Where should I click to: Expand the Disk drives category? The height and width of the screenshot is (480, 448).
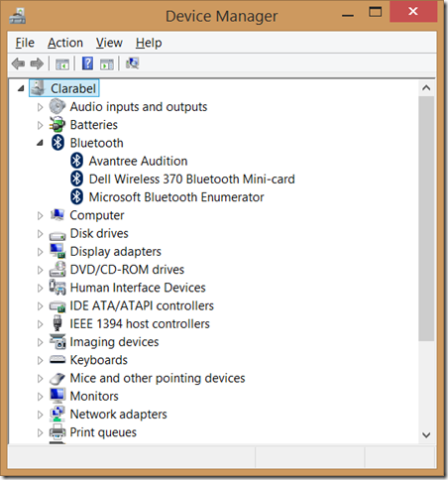40,234
